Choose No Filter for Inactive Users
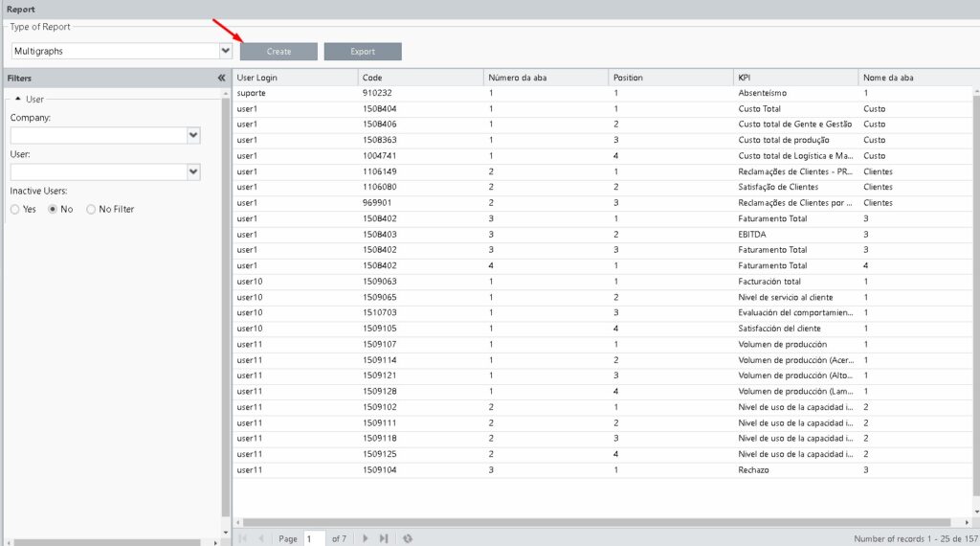The height and width of the screenshot is (546, 980). click(x=91, y=209)
